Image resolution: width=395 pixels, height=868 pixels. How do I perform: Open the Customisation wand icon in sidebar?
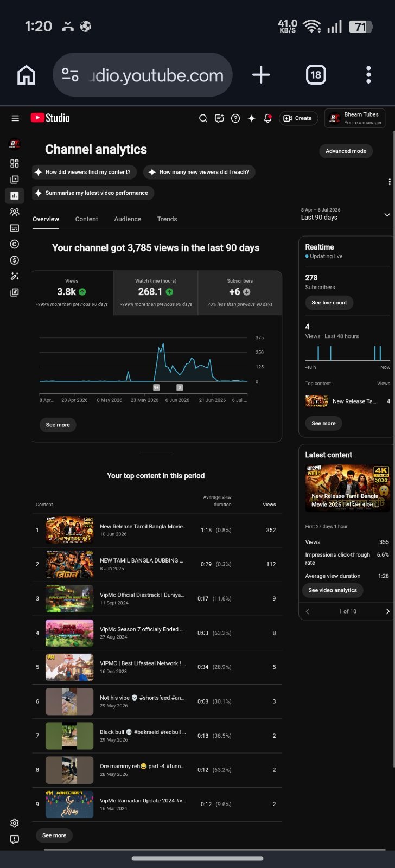coord(15,276)
